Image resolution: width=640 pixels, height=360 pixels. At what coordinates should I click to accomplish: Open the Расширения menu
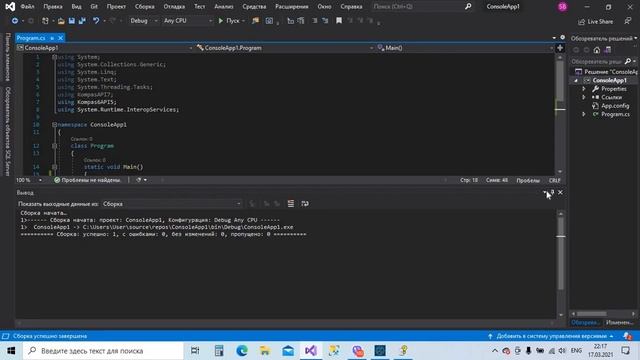tap(292, 7)
